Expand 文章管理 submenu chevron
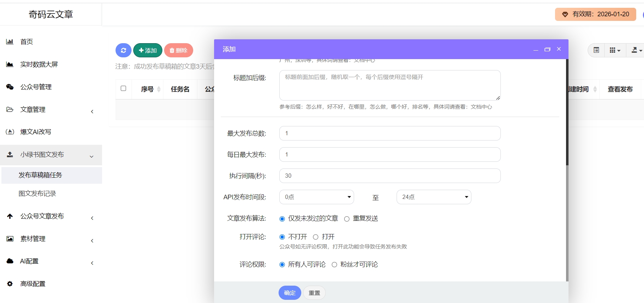This screenshot has height=303, width=644. tap(92, 112)
